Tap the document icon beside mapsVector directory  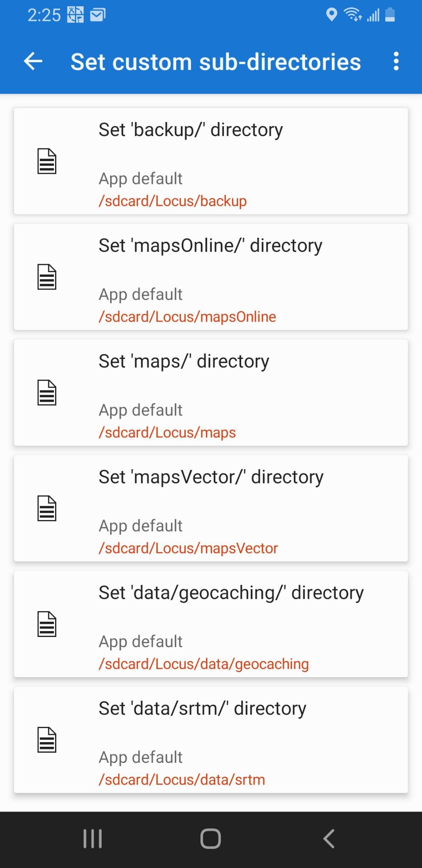pyautogui.click(x=47, y=508)
